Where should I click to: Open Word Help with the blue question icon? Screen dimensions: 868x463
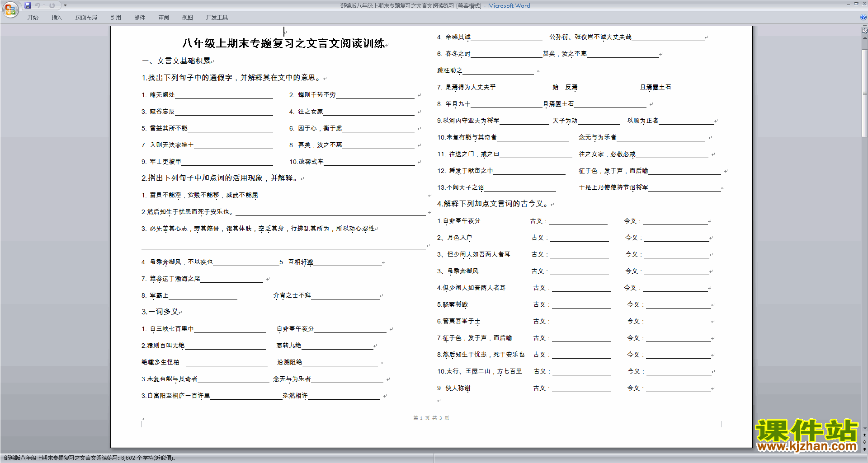(x=863, y=17)
